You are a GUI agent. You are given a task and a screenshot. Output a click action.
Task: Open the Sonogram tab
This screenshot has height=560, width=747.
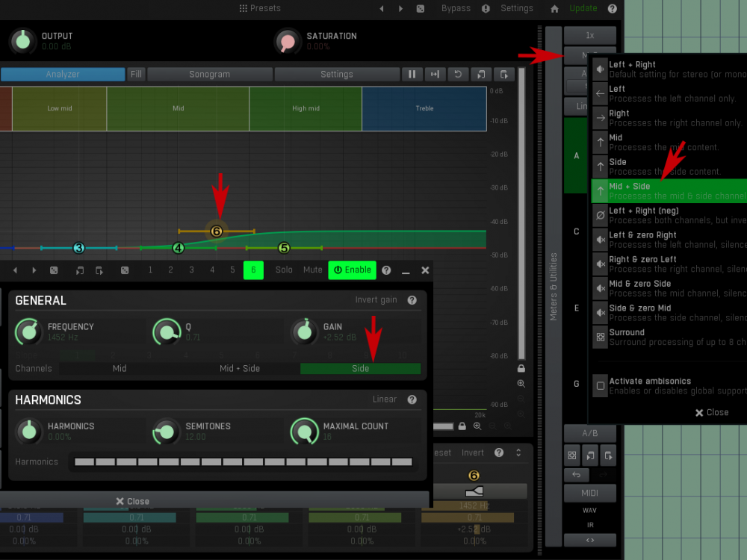click(x=210, y=74)
